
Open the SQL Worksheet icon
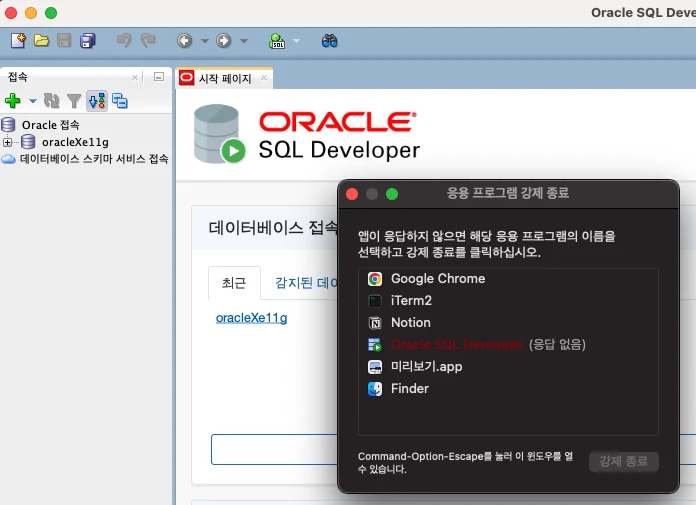click(x=277, y=41)
